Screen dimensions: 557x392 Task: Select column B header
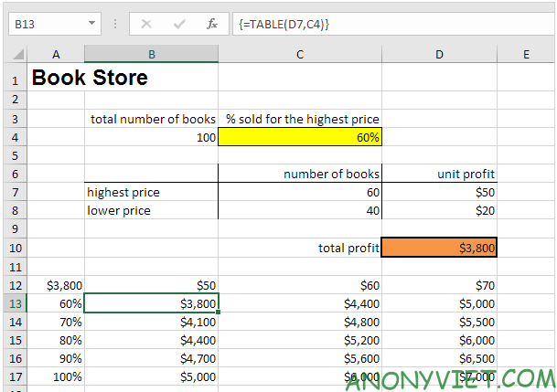[x=151, y=55]
